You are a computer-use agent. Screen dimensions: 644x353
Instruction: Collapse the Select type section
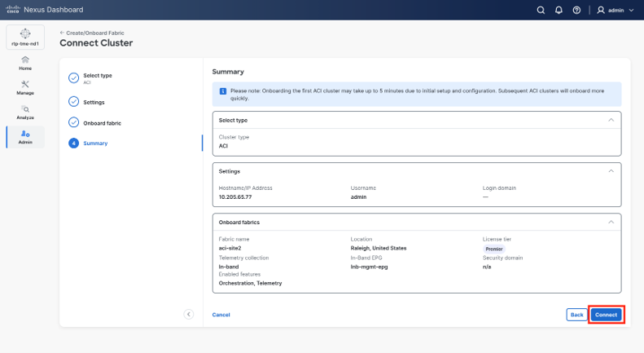click(x=611, y=120)
